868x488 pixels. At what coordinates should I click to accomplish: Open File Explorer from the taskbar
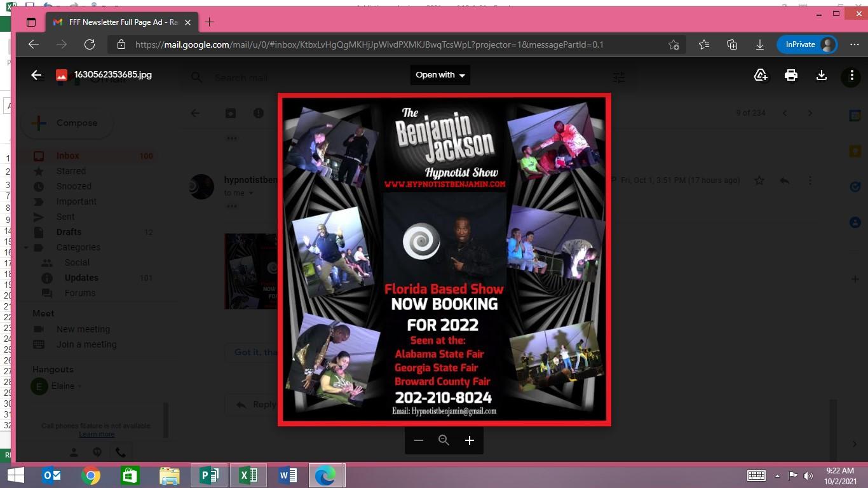pos(169,475)
